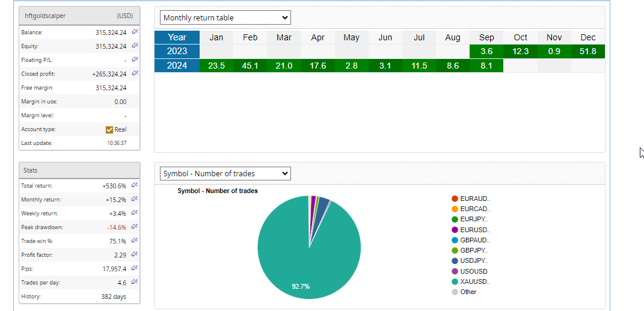Click the XAUUSD teal legend swatch

455,282
